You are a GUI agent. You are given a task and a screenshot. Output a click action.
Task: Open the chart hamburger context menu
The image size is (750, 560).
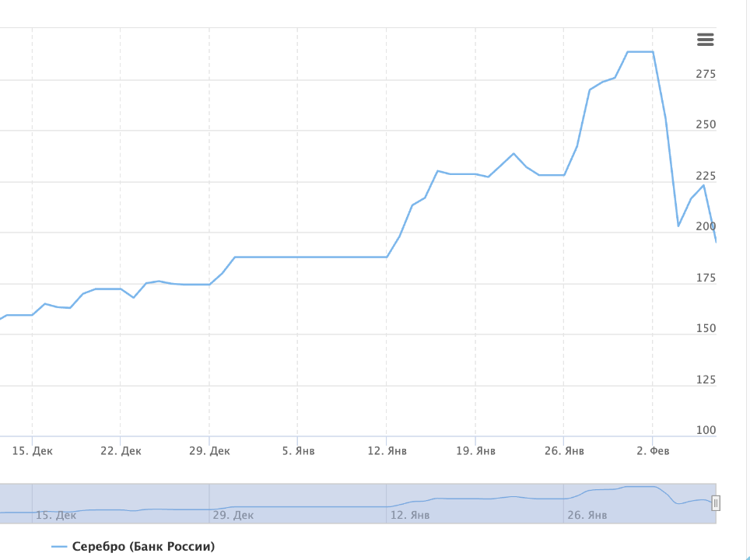click(705, 40)
